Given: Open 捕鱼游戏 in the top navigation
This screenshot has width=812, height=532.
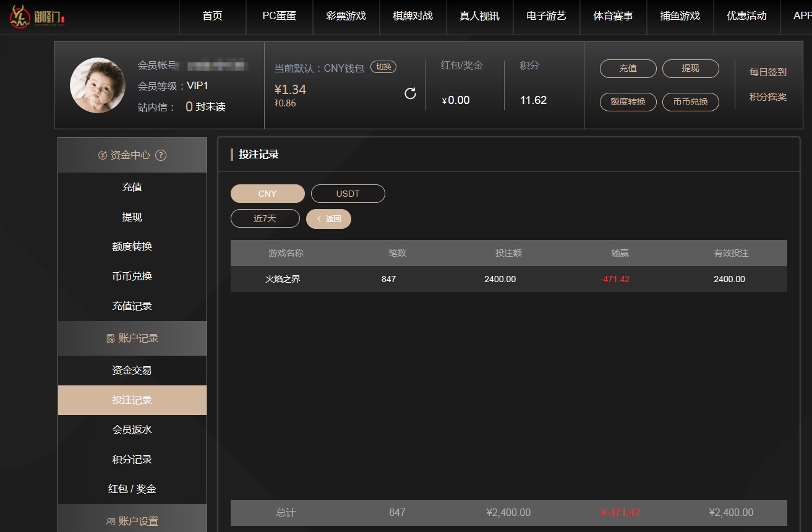Looking at the screenshot, I should click(680, 16).
